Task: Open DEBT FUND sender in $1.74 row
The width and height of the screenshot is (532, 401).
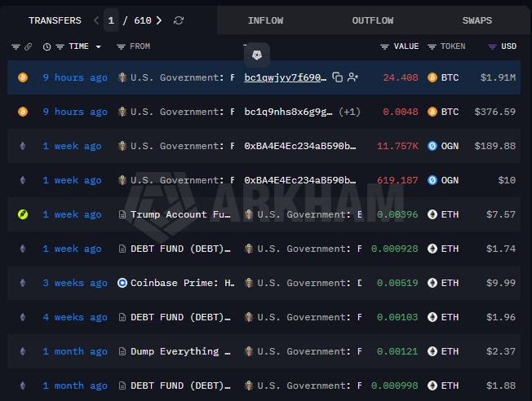Action: 180,249
